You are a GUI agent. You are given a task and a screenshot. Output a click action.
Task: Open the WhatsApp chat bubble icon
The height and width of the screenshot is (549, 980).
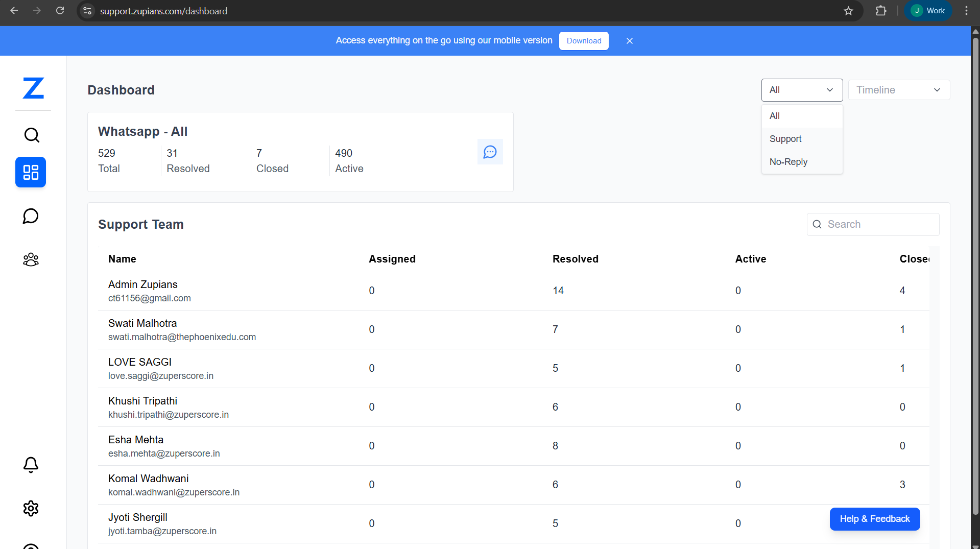tap(490, 152)
